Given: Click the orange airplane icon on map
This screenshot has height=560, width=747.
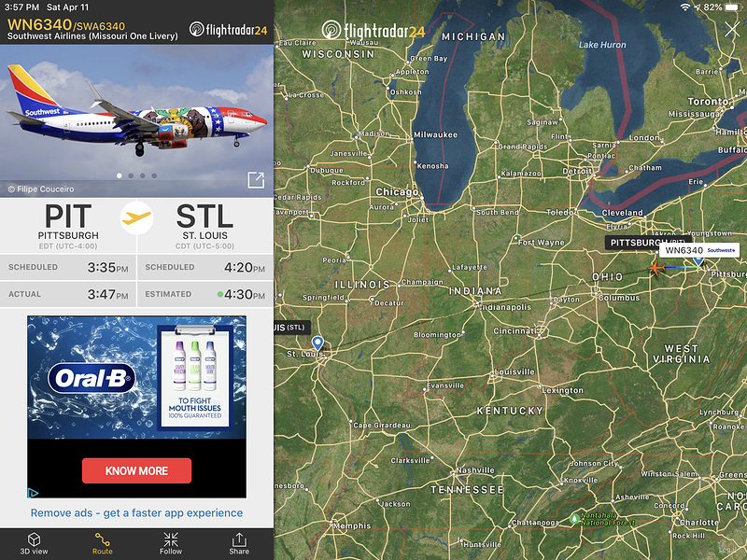Looking at the screenshot, I should [656, 268].
